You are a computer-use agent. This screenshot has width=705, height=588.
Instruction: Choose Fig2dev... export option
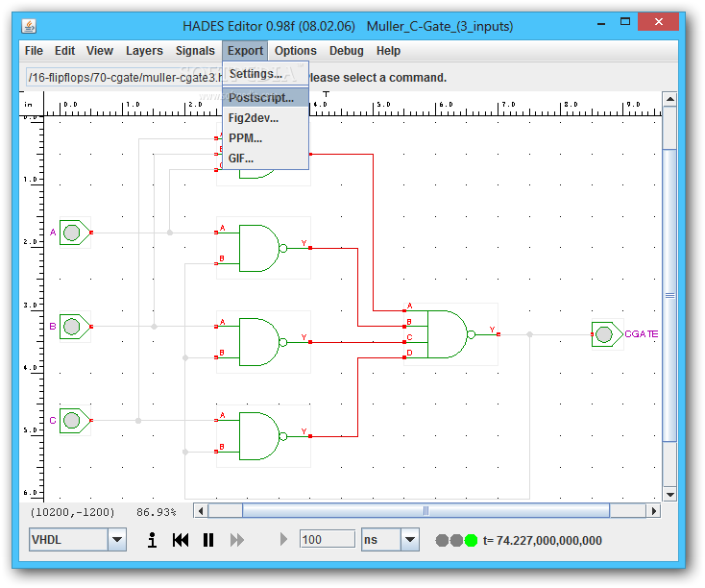coord(266,118)
